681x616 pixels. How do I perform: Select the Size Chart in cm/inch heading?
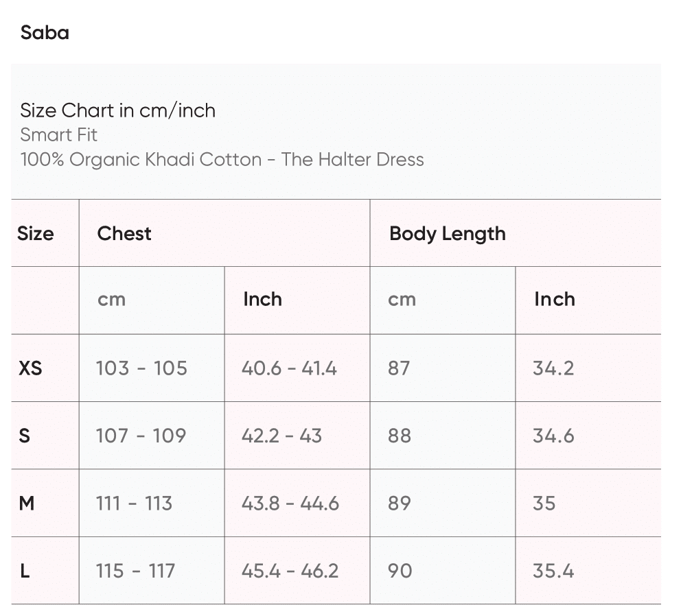[117, 110]
